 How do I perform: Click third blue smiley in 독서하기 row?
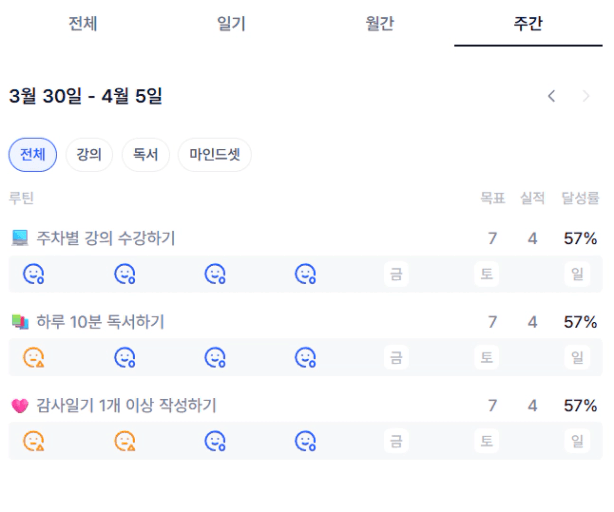pos(215,357)
